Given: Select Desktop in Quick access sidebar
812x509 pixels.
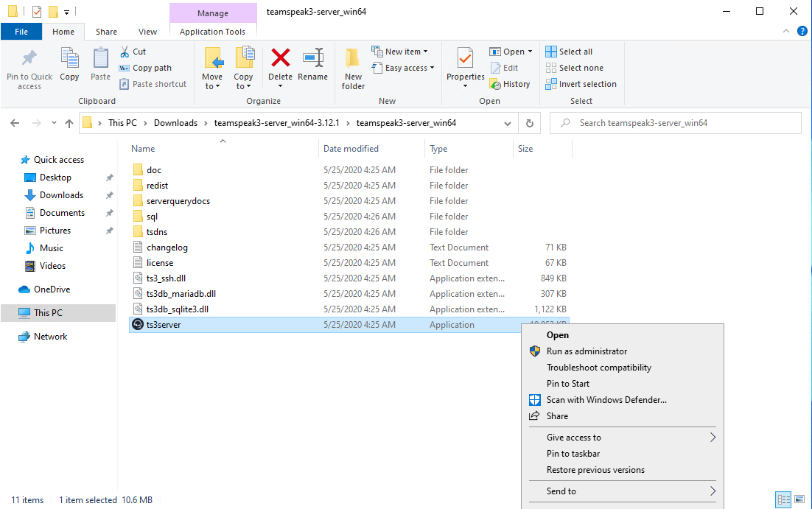Looking at the screenshot, I should [55, 178].
